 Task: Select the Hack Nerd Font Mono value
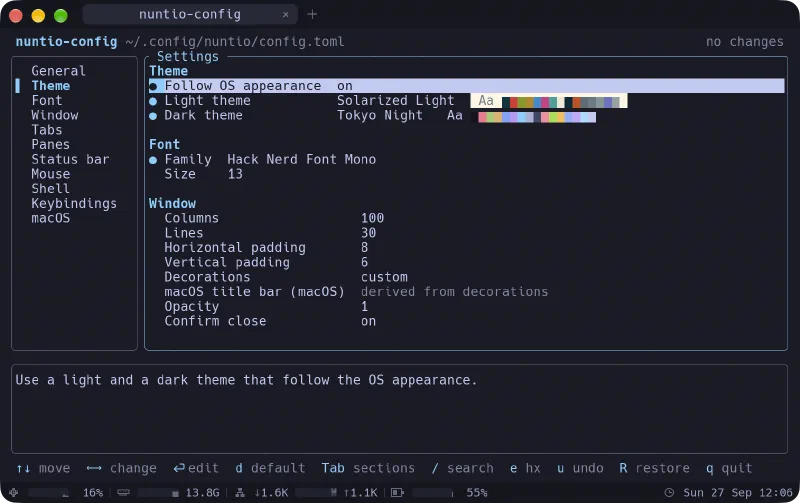(x=302, y=159)
